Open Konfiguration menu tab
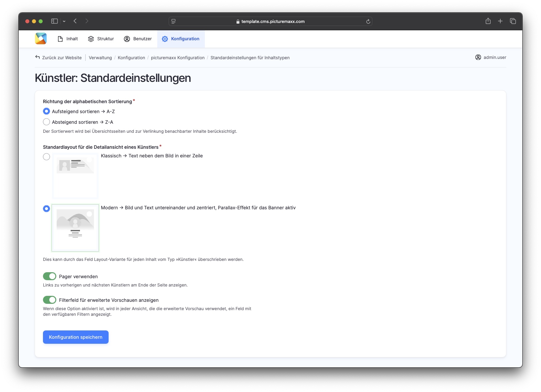This screenshot has width=541, height=392. point(181,39)
